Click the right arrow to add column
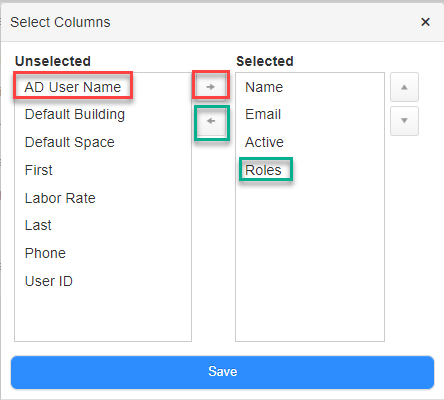Viewport: 444px width, 400px height. point(211,87)
